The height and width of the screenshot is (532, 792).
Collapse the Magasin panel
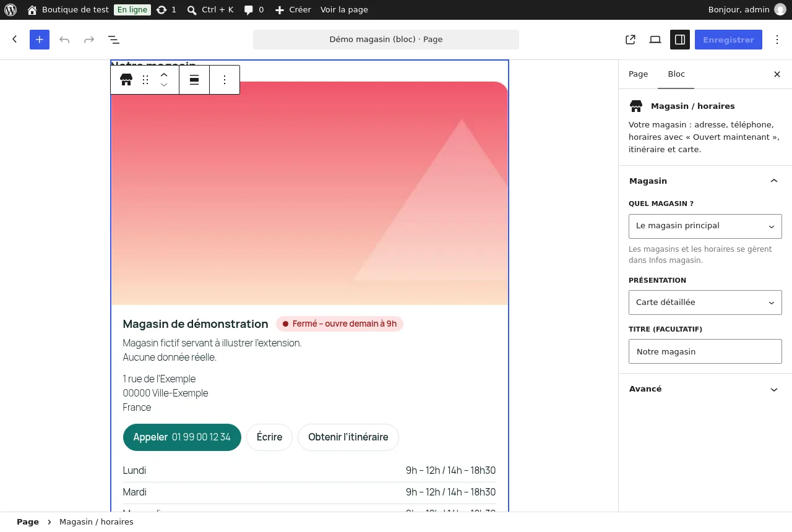pyautogui.click(x=705, y=181)
